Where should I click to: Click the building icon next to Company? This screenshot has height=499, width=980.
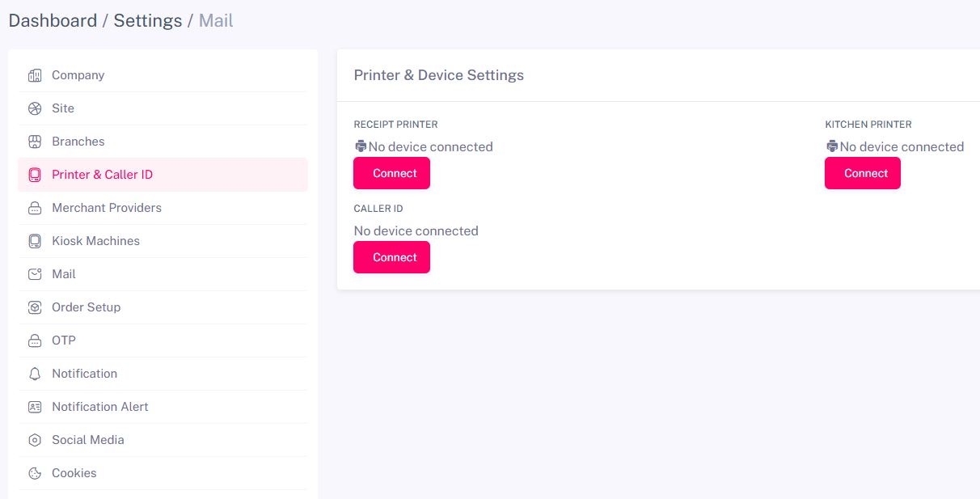(34, 74)
